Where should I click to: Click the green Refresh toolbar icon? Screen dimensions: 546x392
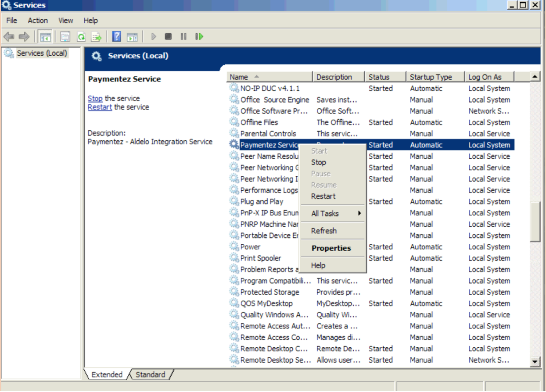click(81, 37)
